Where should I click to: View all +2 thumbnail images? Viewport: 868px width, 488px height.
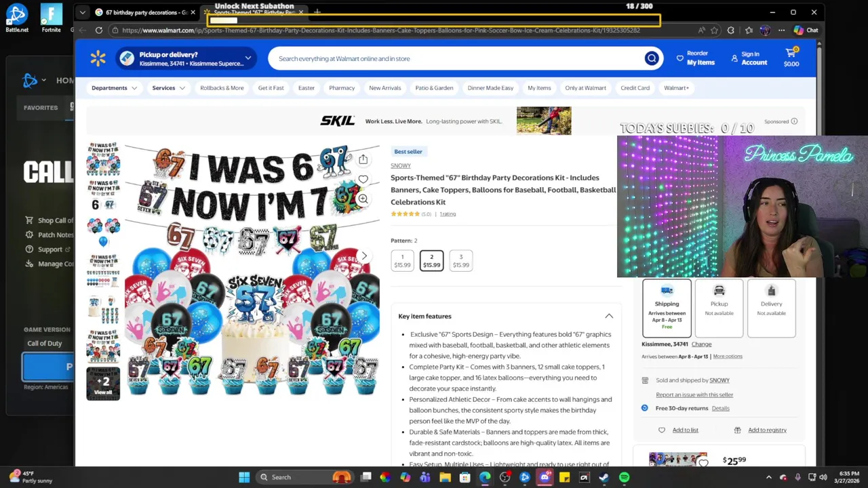103,384
